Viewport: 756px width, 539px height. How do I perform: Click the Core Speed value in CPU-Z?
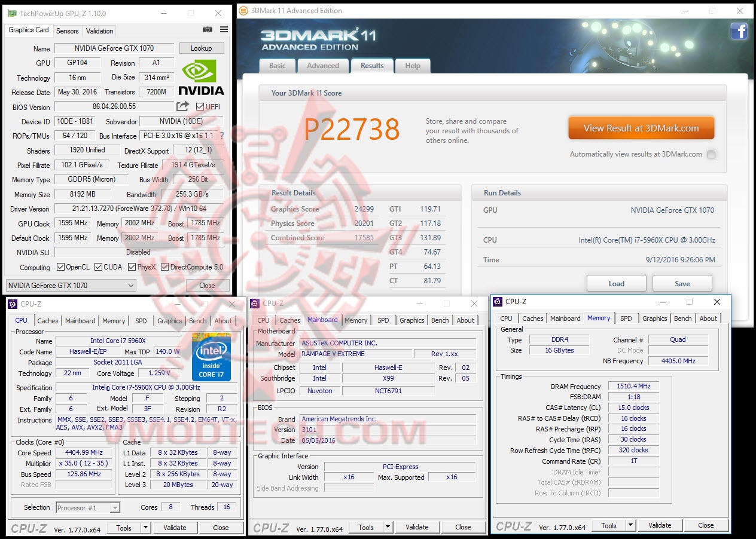click(84, 453)
